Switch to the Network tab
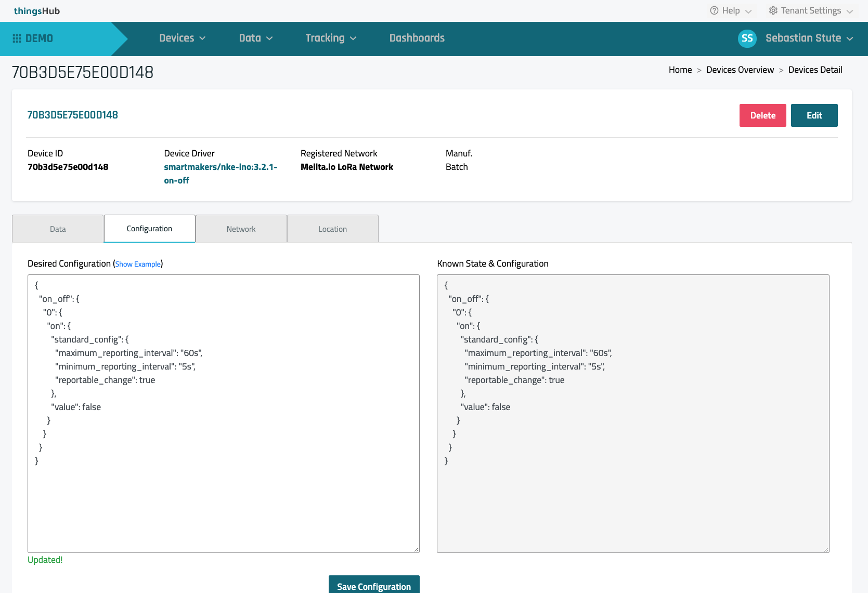Image resolution: width=868 pixels, height=593 pixels. click(241, 229)
